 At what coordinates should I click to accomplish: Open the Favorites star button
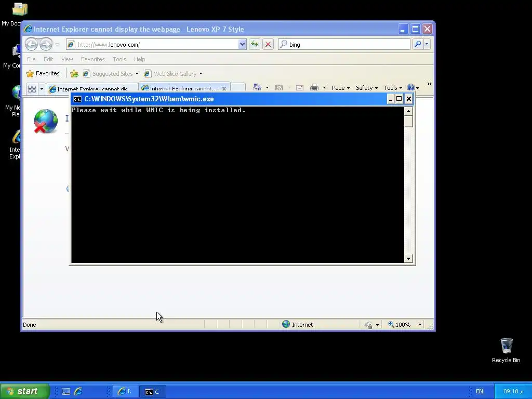click(x=43, y=74)
